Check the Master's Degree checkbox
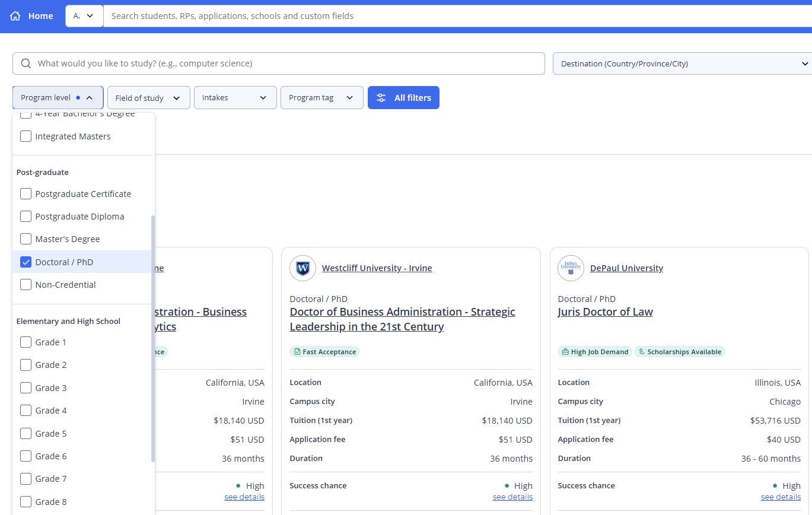The height and width of the screenshot is (515, 812). (26, 239)
